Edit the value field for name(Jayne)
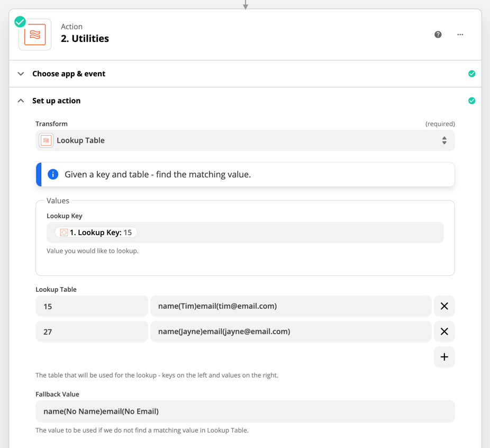This screenshot has width=490, height=448. 291,331
